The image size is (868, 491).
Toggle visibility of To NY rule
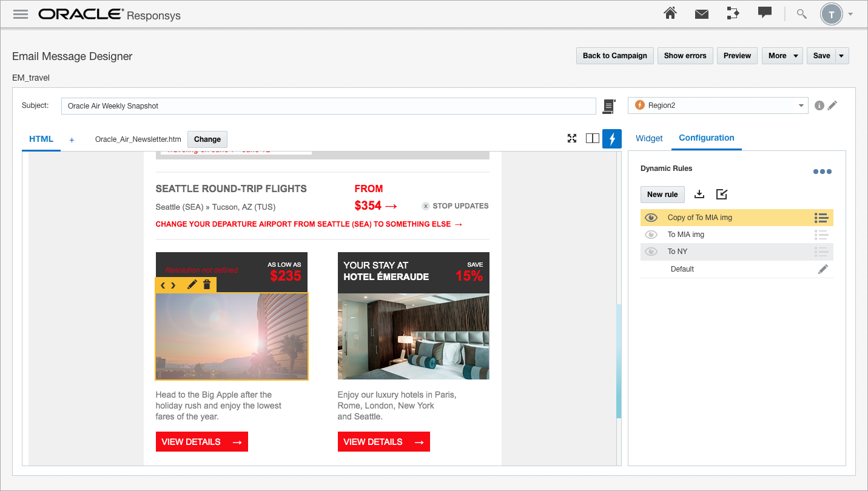coord(651,252)
